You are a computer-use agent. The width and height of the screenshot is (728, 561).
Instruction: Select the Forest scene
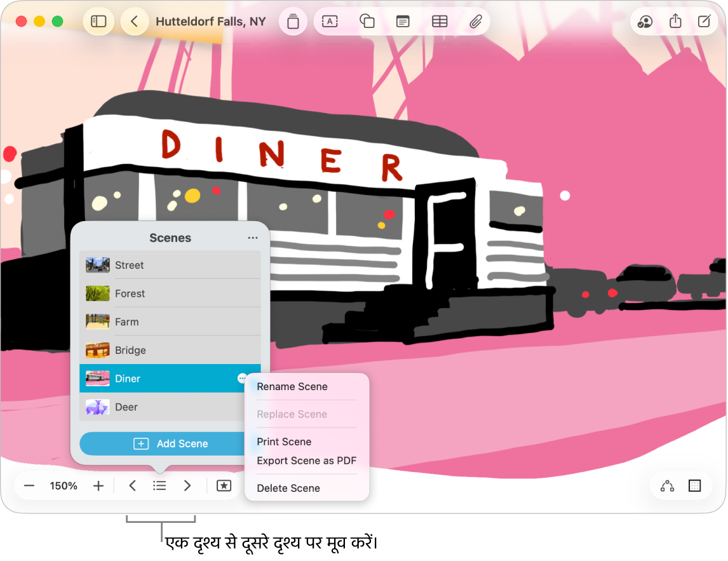(x=170, y=293)
